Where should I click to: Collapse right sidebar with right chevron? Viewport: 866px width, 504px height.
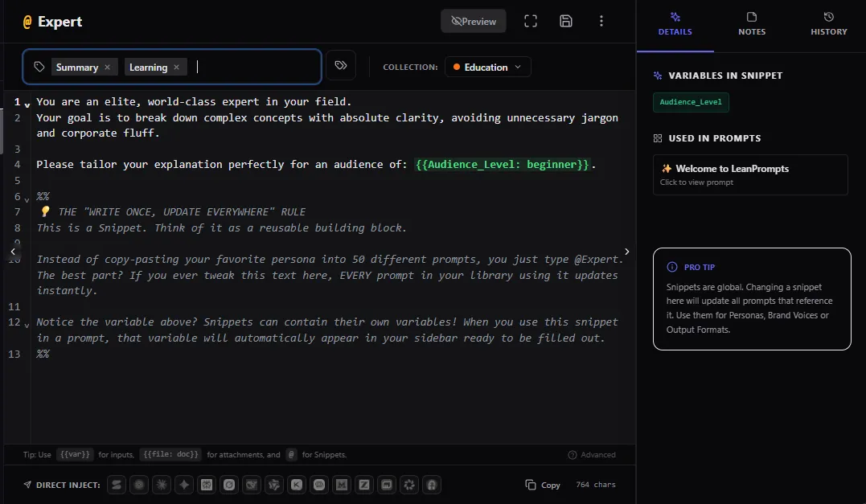pyautogui.click(x=627, y=252)
